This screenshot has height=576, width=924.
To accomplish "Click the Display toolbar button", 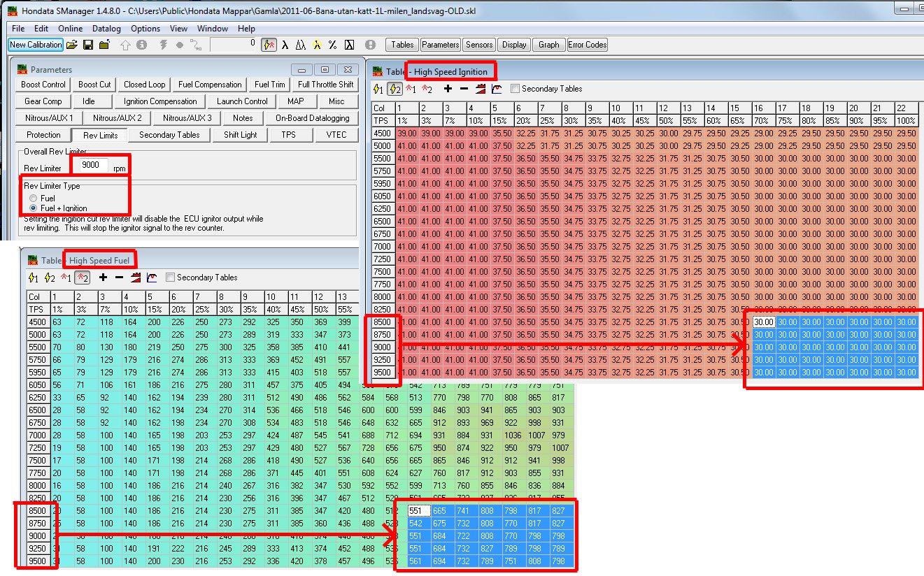I will 514,45.
